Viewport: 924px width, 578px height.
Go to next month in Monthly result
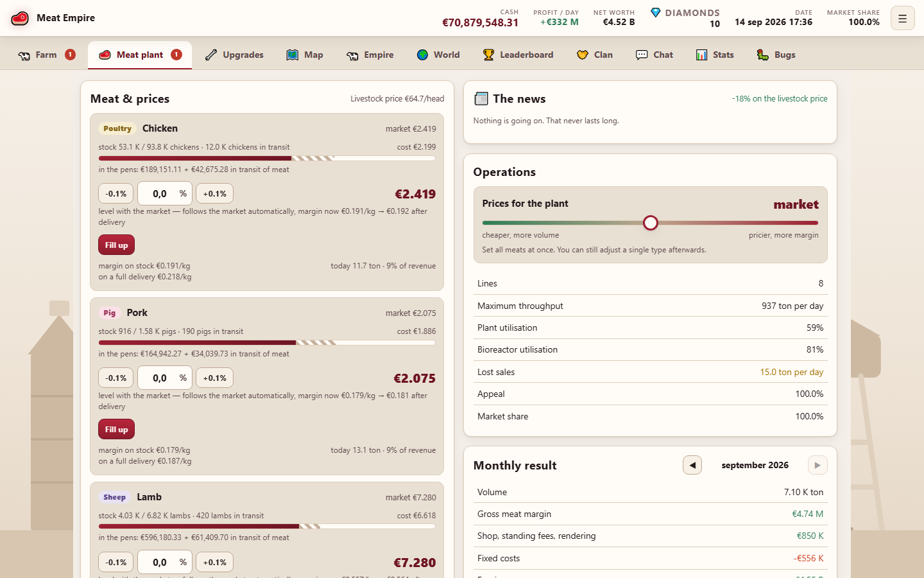tap(817, 465)
